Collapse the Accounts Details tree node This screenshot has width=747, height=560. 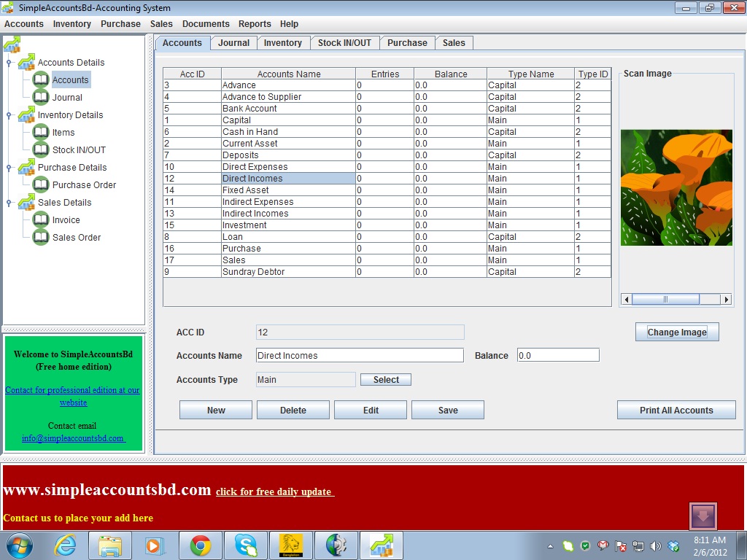(9, 63)
